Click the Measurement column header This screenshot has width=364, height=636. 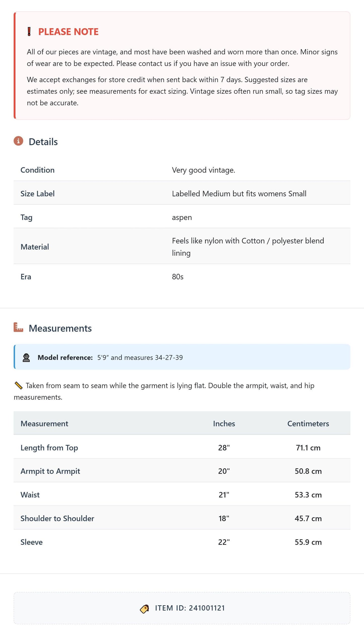(x=44, y=424)
